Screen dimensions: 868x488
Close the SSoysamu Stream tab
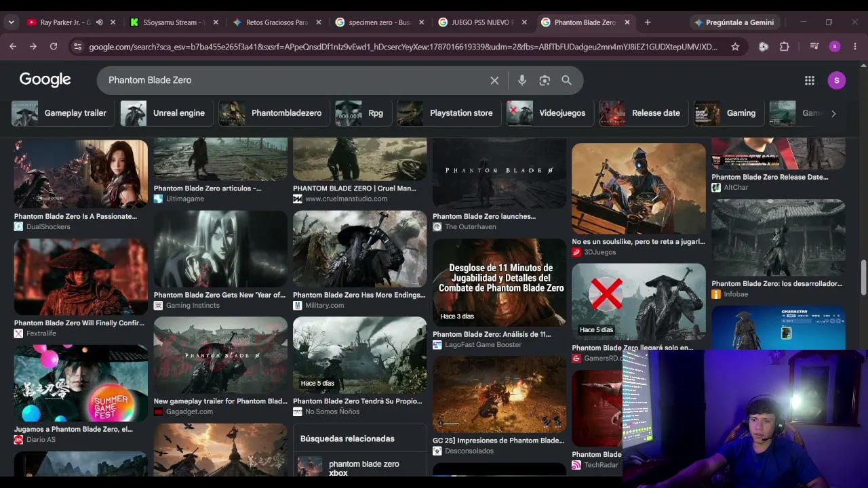point(216,22)
